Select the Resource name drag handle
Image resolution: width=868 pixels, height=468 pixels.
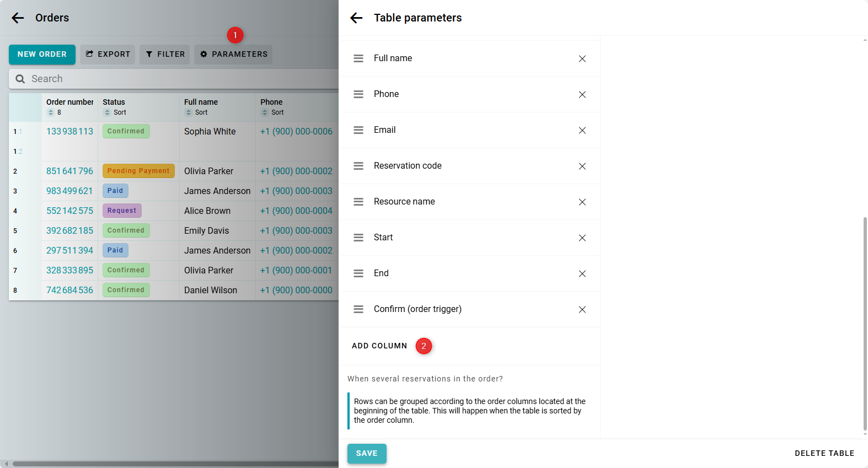coord(358,202)
